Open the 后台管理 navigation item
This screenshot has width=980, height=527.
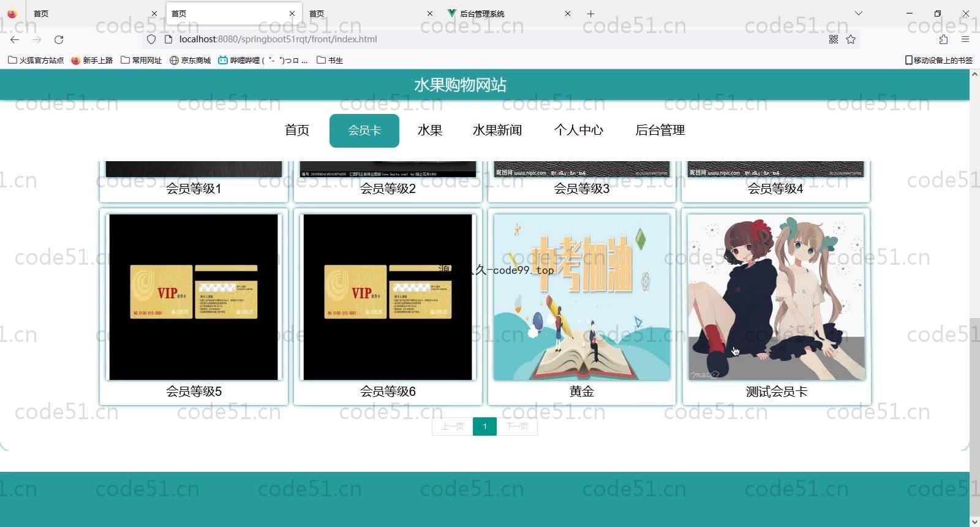pyautogui.click(x=660, y=131)
